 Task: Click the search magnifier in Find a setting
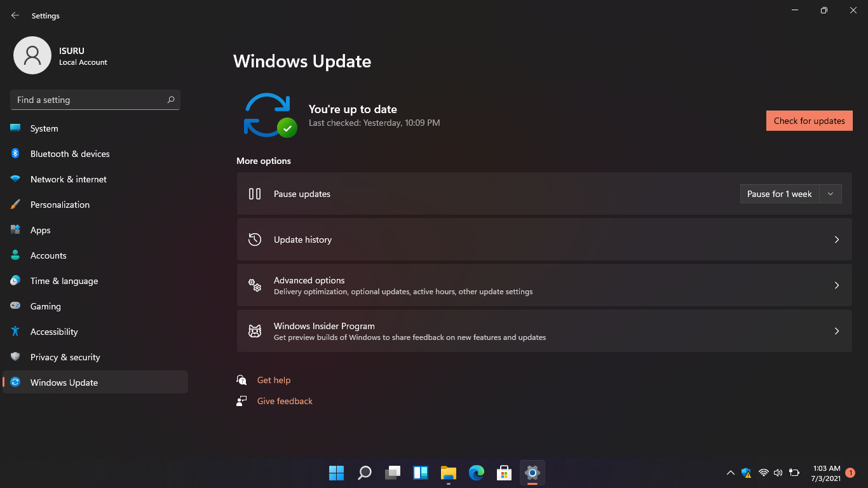click(170, 100)
